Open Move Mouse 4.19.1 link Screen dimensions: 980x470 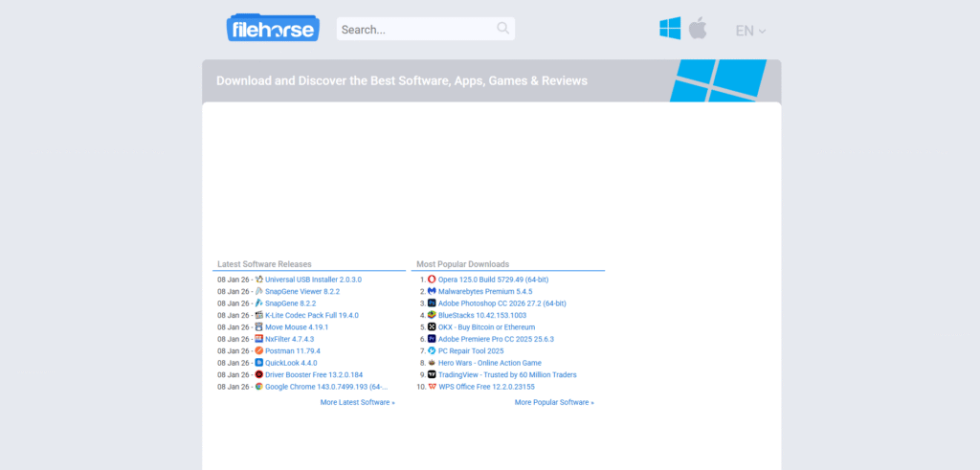coord(297,326)
